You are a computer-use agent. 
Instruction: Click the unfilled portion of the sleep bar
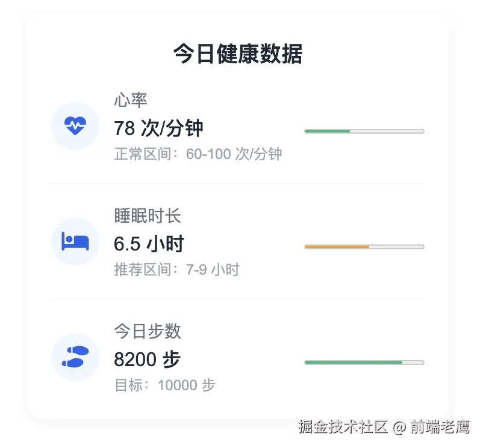click(x=397, y=246)
